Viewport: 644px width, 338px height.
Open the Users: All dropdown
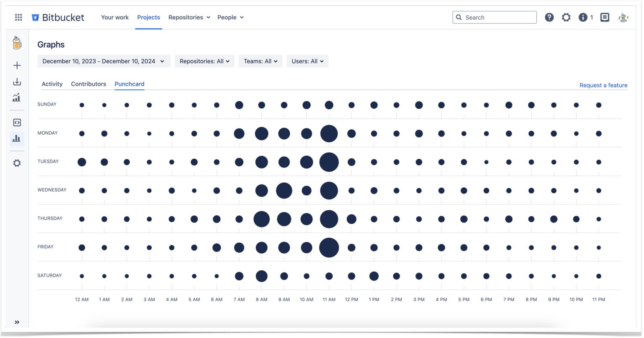click(307, 61)
